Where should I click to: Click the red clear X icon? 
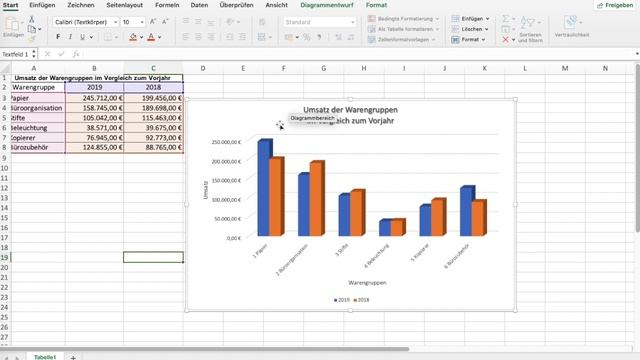tap(505, 40)
